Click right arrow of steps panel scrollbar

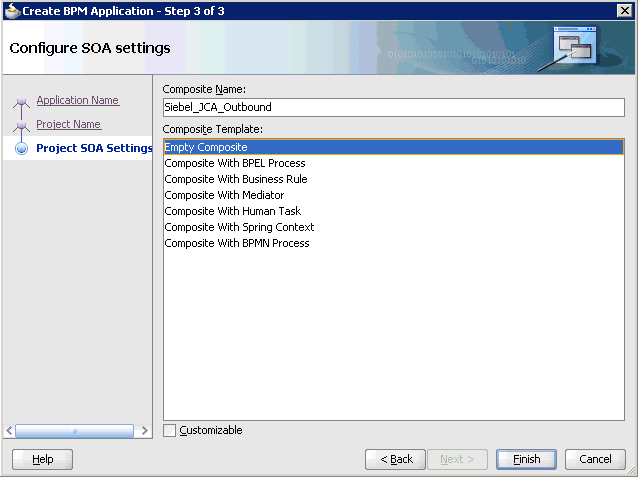click(x=144, y=431)
